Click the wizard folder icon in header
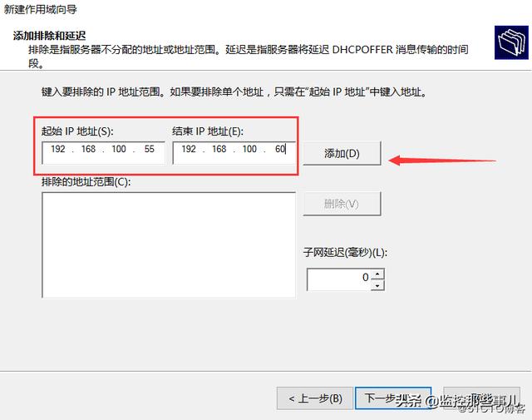Viewport: 532px width, 420px height. point(511,42)
